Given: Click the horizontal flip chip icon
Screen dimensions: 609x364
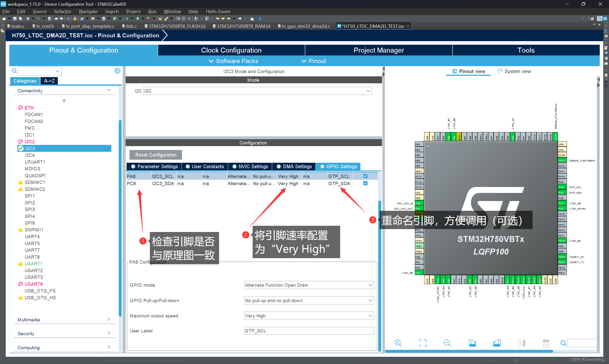Looking at the screenshot, I should (x=521, y=343).
